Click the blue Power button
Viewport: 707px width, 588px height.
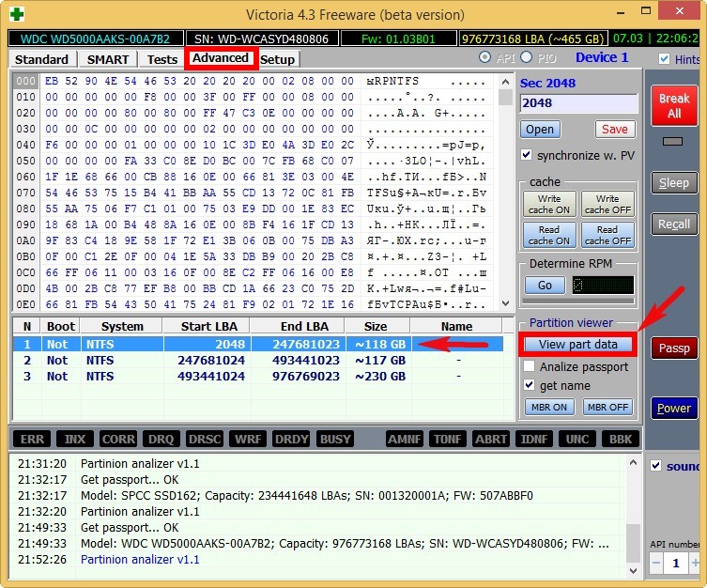click(674, 408)
